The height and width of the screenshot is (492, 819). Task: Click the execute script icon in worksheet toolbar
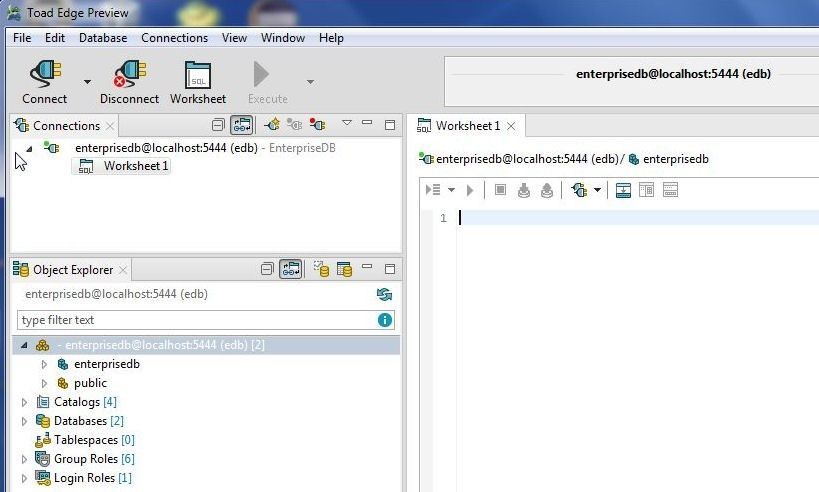coord(433,190)
